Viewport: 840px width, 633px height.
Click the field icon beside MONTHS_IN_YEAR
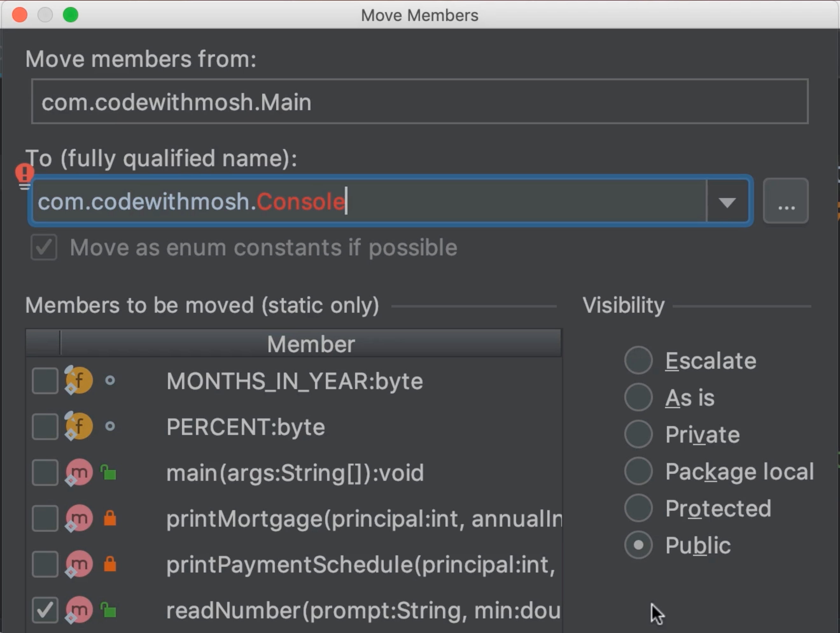pos(79,380)
